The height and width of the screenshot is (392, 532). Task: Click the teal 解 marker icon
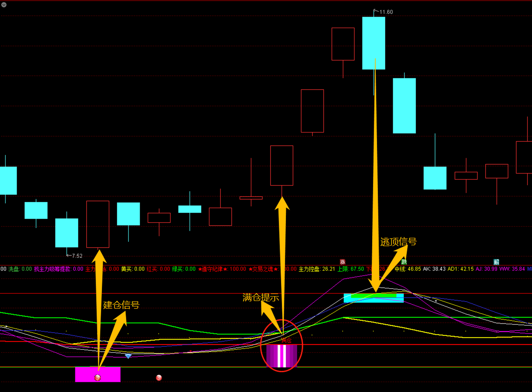496,262
